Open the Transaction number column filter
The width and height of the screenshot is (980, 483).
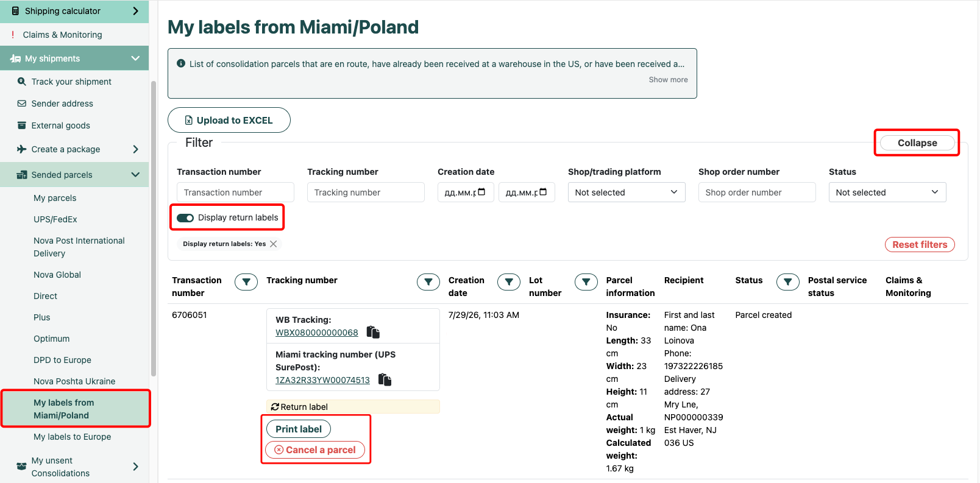click(x=246, y=281)
